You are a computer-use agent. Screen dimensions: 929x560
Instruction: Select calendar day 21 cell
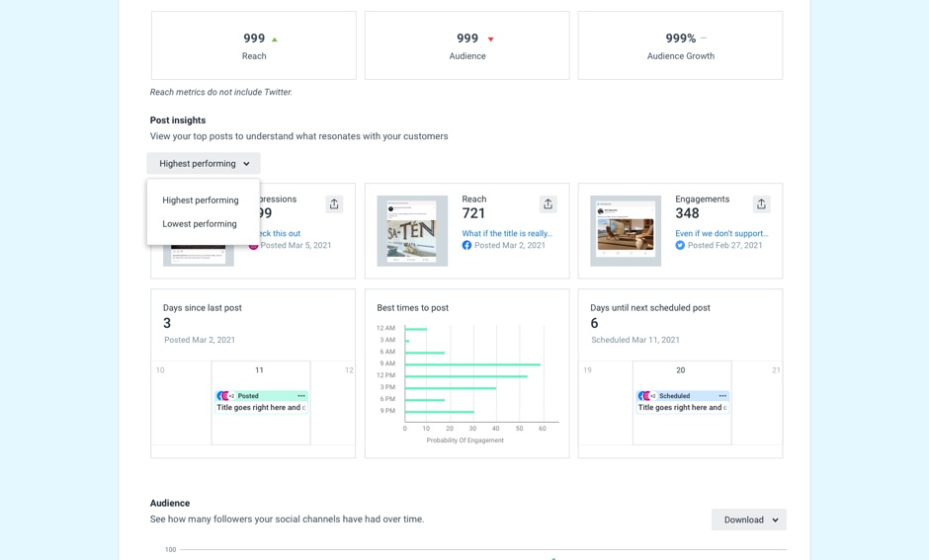click(x=757, y=403)
